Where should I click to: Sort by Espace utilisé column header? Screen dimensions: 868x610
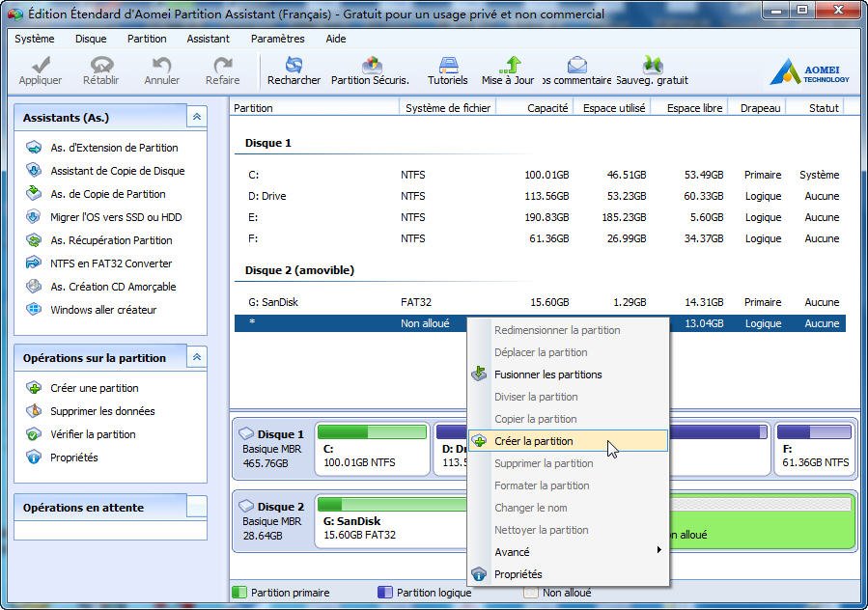[612, 108]
